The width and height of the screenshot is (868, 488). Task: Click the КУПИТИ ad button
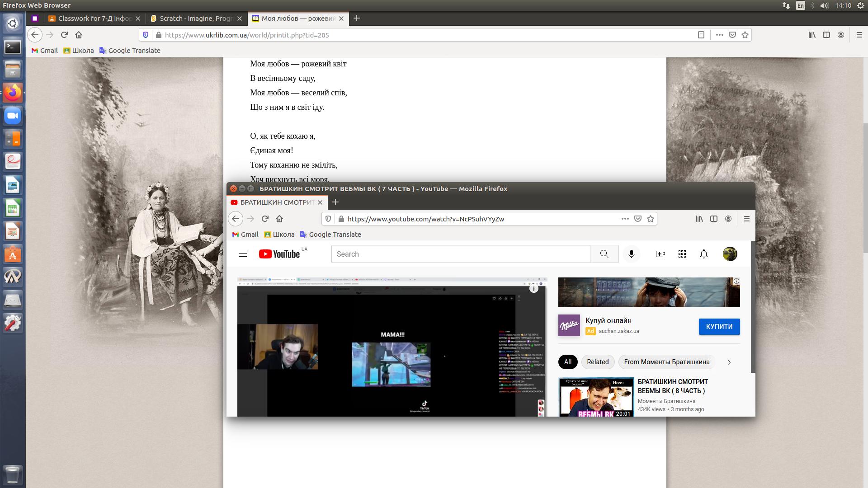point(719,327)
